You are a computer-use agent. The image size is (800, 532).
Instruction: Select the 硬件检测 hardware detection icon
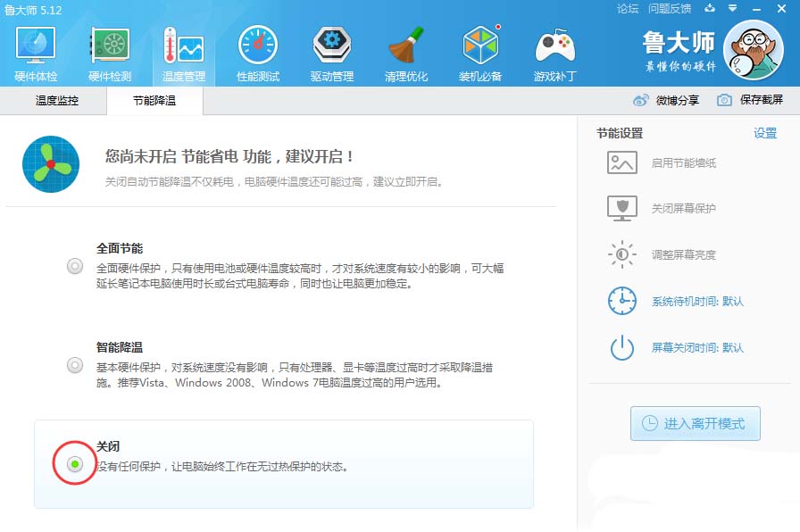tap(110, 51)
